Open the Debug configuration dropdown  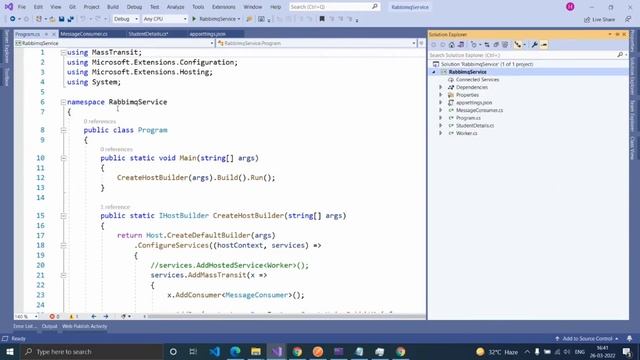[x=126, y=19]
